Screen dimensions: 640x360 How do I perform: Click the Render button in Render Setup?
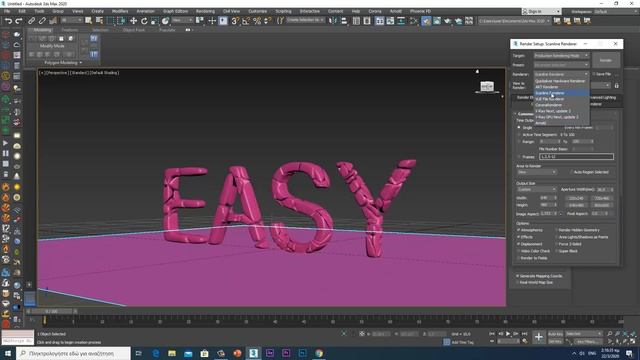[x=606, y=60]
